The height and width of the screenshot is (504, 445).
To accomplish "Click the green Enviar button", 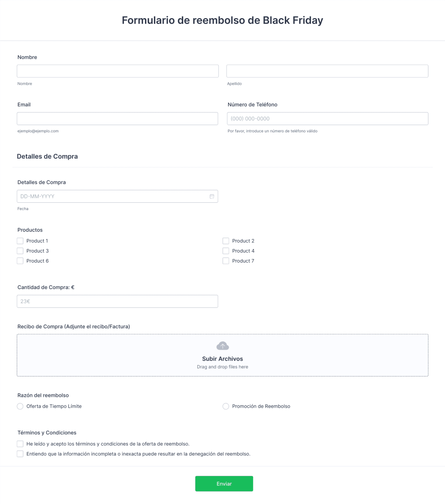I will coord(224,484).
